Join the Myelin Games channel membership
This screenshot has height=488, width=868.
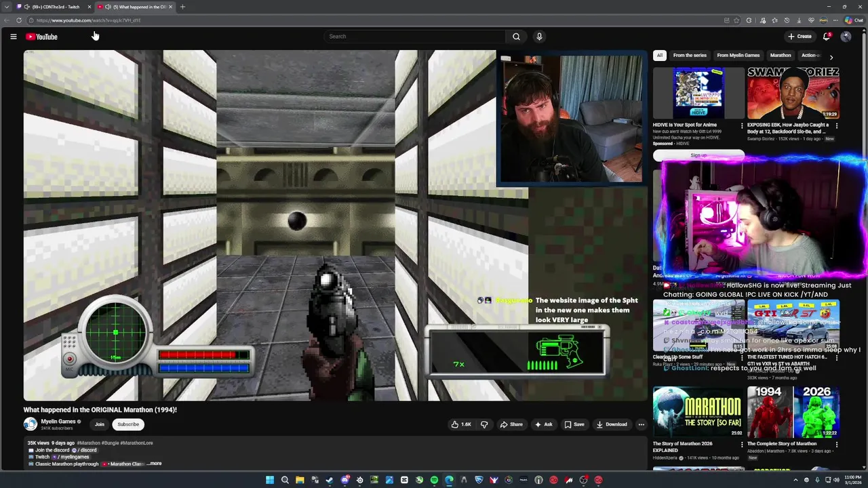tap(100, 424)
